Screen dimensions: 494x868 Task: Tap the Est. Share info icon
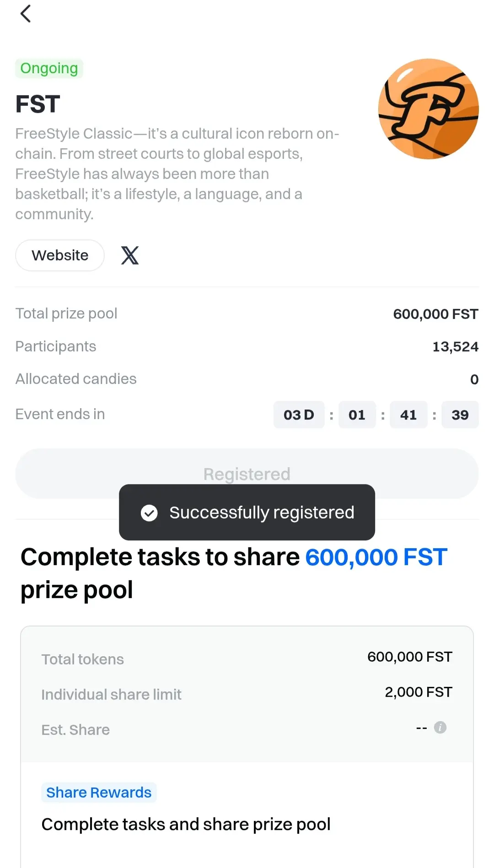pos(440,728)
